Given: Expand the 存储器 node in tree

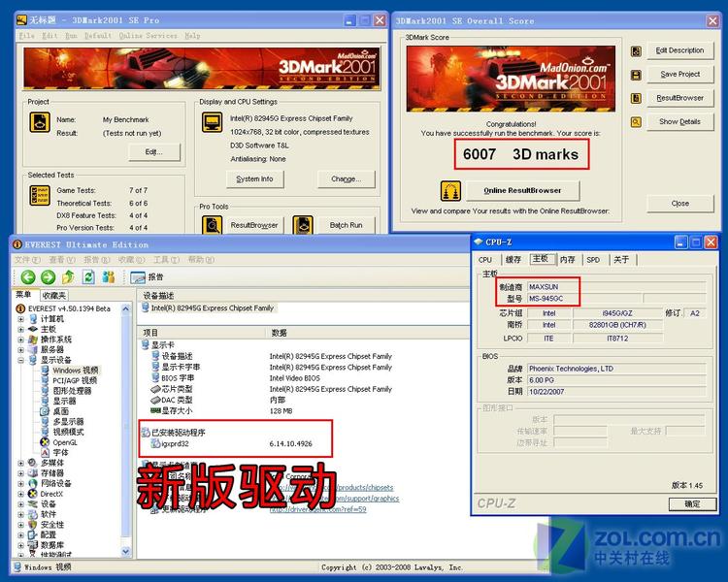Looking at the screenshot, I should click(21, 473).
